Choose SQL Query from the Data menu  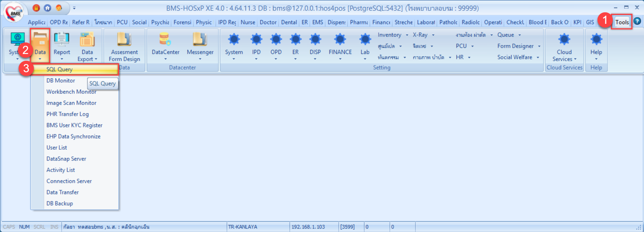[75, 69]
